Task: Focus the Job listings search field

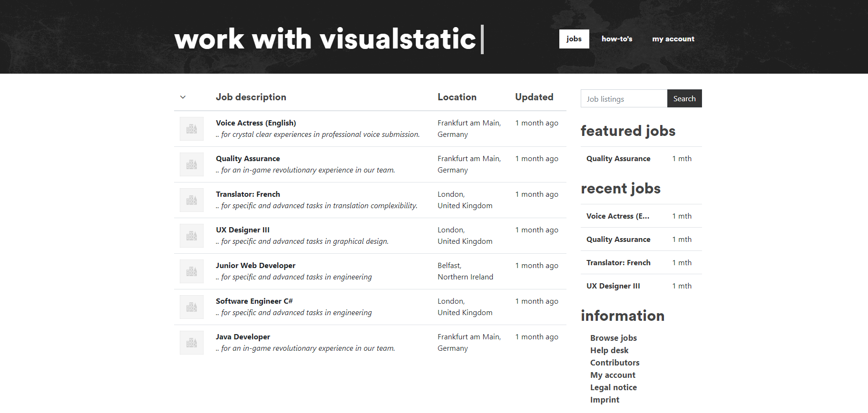Action: pyautogui.click(x=624, y=99)
